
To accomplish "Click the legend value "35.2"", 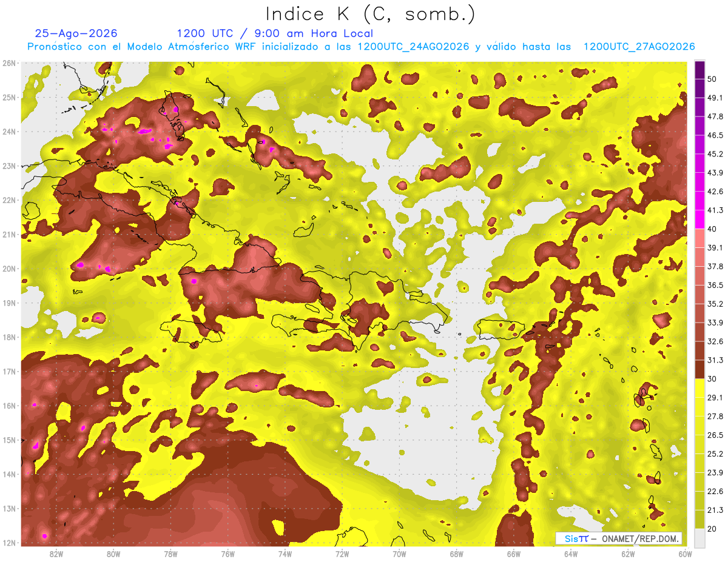I will pyautogui.click(x=715, y=304).
